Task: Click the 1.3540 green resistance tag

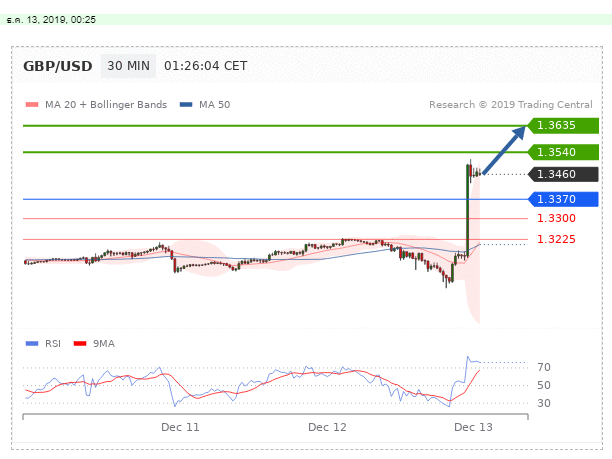Action: (x=562, y=152)
